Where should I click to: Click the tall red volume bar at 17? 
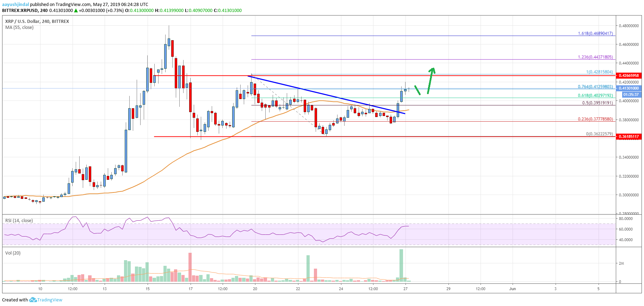point(190,267)
